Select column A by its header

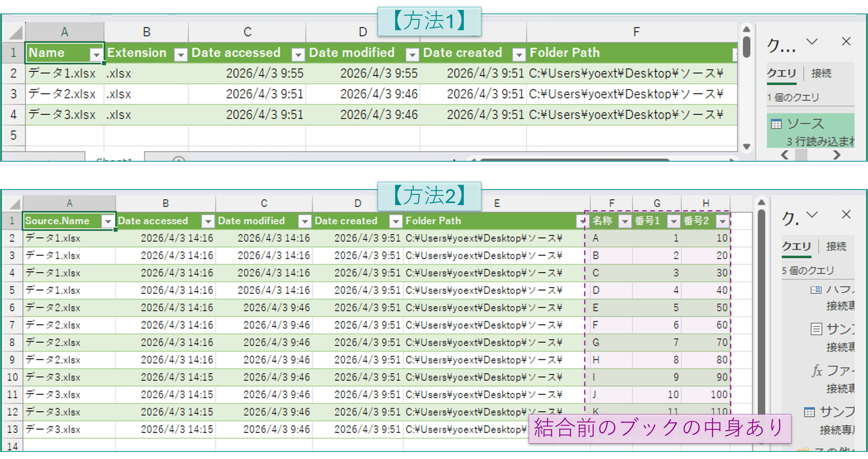click(x=64, y=31)
